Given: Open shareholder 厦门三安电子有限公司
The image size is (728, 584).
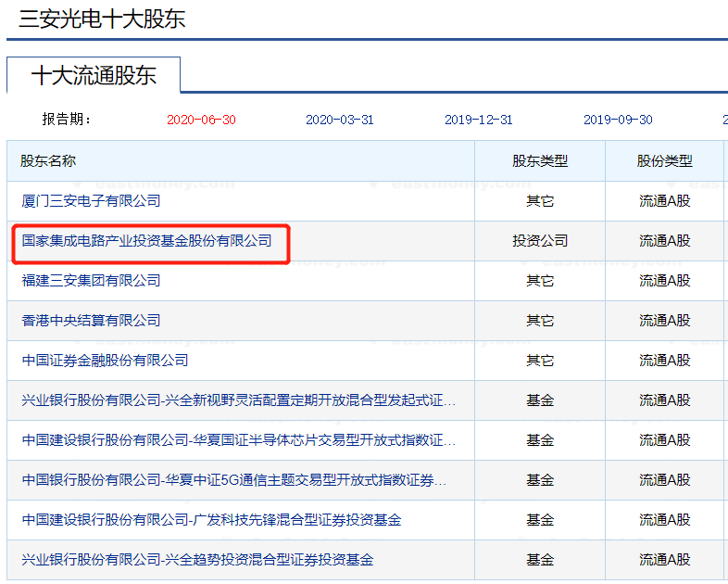Looking at the screenshot, I should 91,201.
